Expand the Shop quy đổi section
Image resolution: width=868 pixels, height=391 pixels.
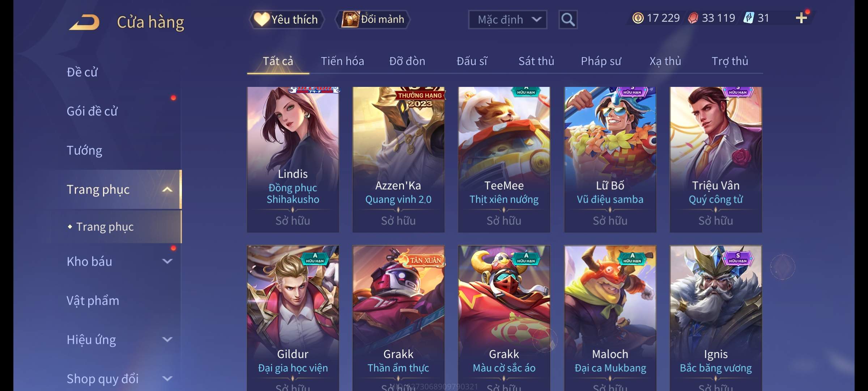coord(167,379)
